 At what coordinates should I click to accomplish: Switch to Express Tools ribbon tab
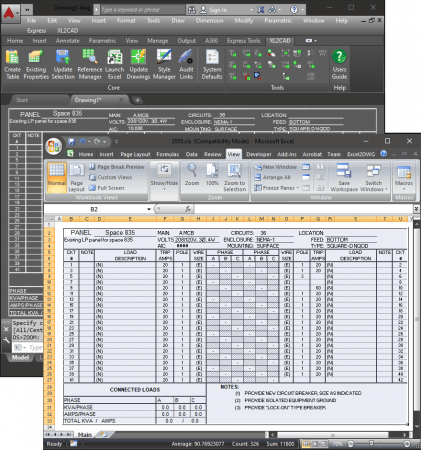tap(243, 41)
